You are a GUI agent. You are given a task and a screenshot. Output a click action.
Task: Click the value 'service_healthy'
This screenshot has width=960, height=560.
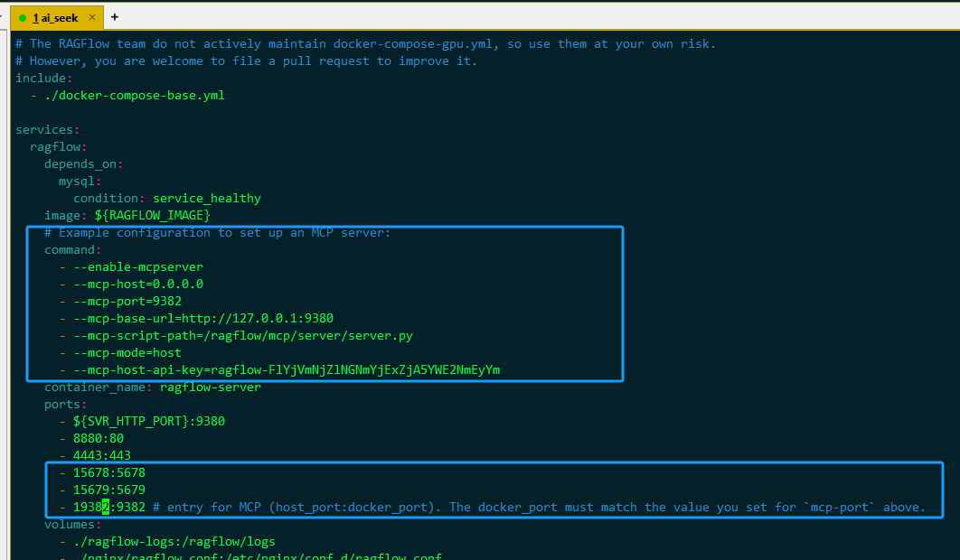coord(207,199)
